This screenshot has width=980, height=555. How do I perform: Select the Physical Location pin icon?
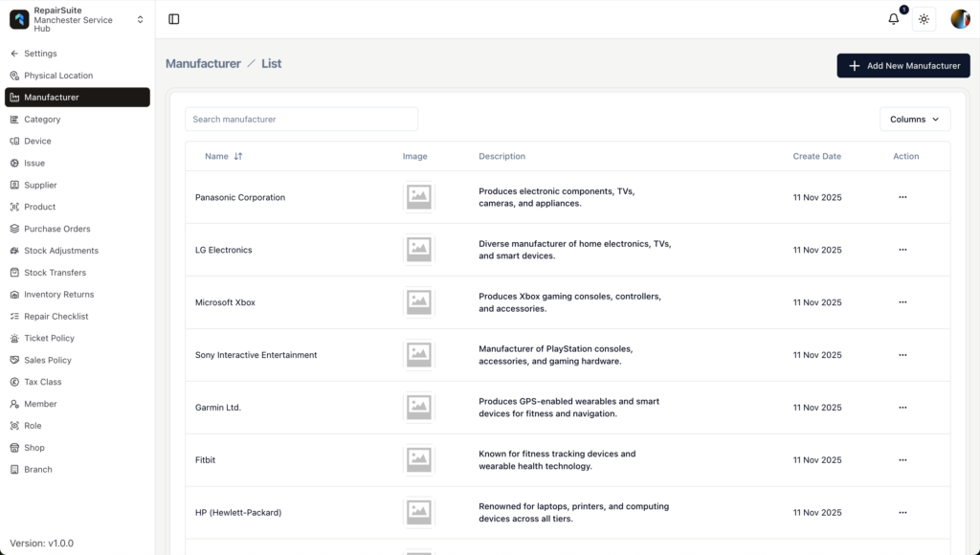click(x=14, y=76)
